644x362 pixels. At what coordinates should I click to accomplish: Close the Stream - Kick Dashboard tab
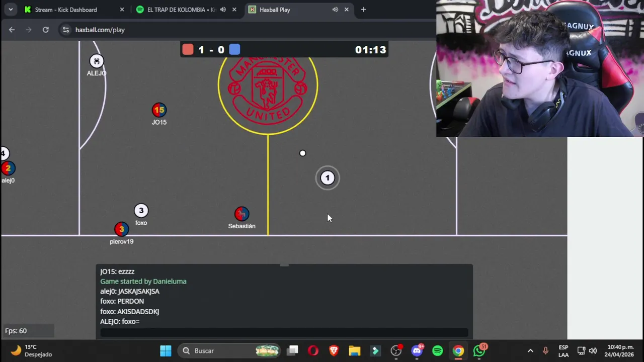(x=122, y=10)
